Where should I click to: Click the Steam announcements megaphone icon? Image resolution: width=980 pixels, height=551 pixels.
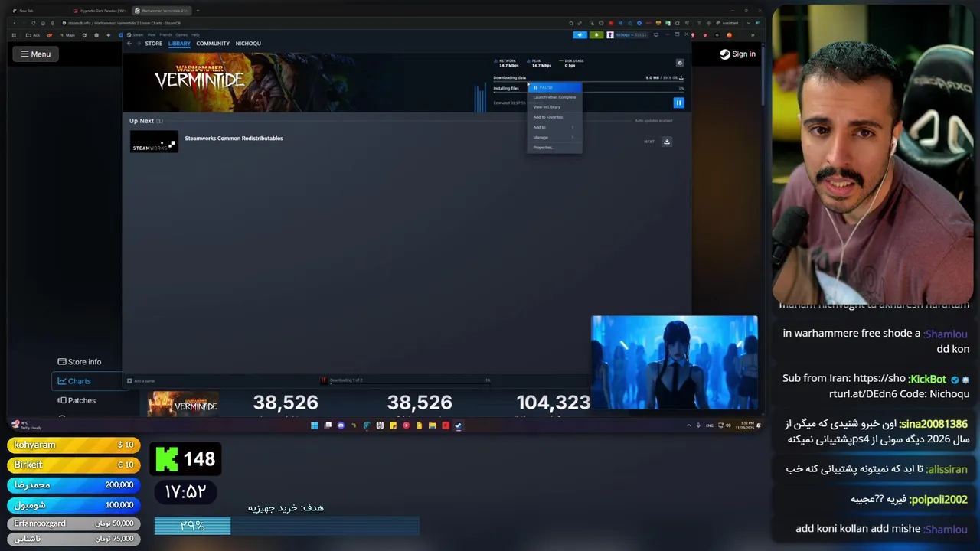[x=580, y=34]
